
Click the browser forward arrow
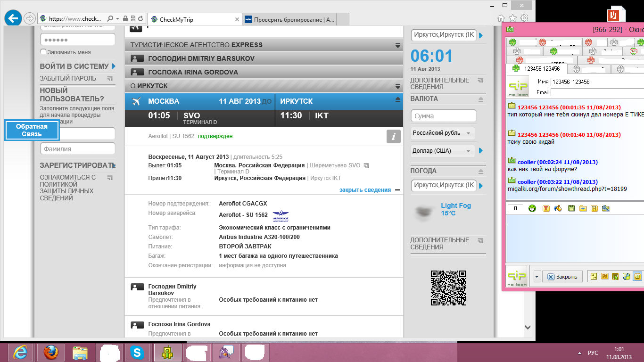pos(30,19)
